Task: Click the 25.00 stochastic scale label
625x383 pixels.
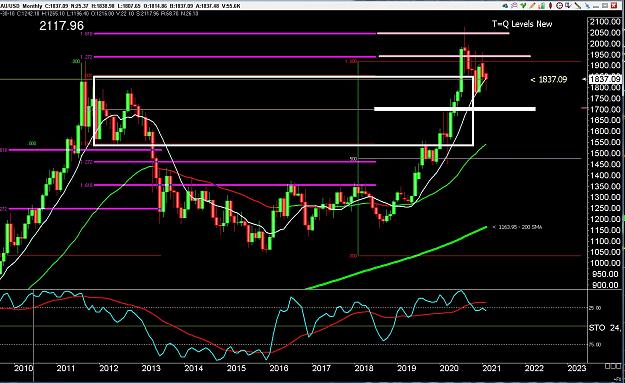Action: tap(595, 308)
